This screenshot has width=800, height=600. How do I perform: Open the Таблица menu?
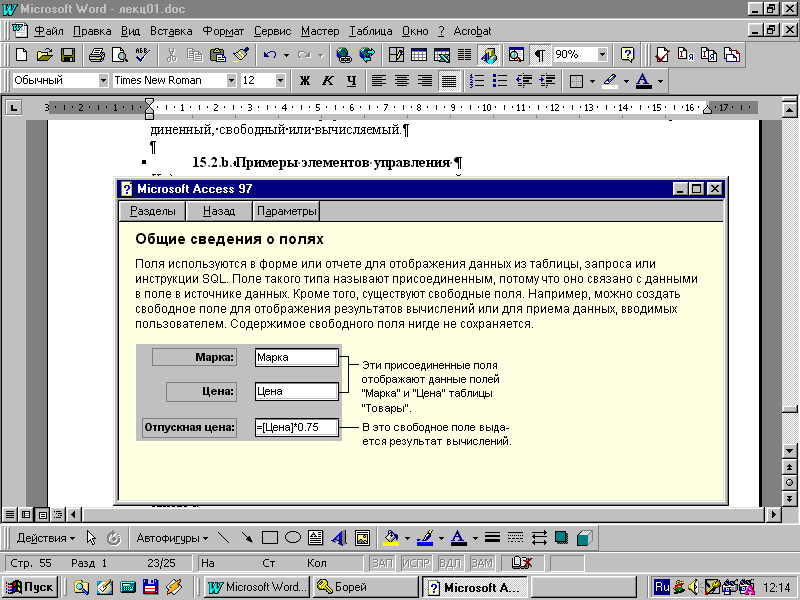coord(370,31)
